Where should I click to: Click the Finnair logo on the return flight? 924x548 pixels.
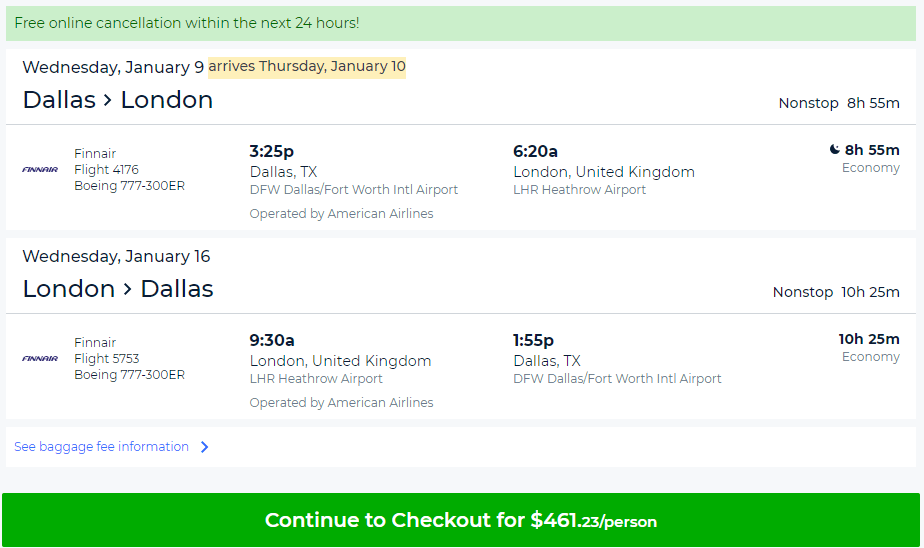pyautogui.click(x=40, y=358)
